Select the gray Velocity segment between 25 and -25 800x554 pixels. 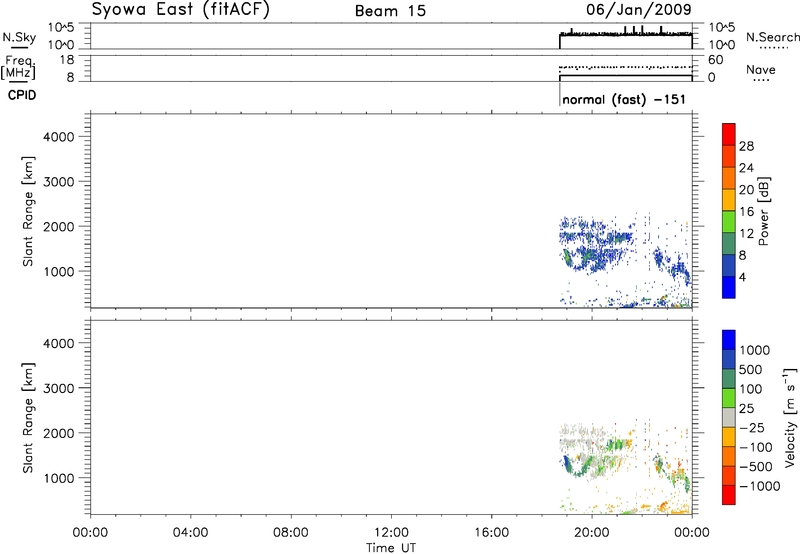[729, 417]
